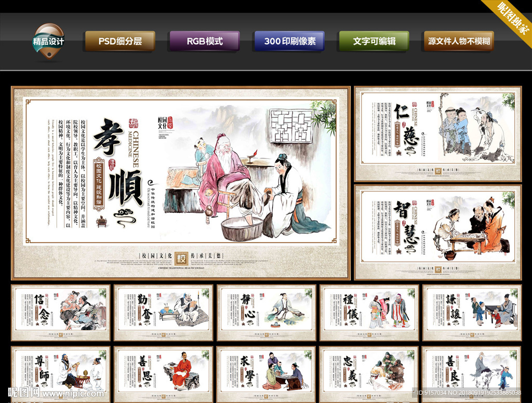This screenshot has height=403, width=532.
Task: Click the 校 emblem under the main poster
Action: (181, 259)
